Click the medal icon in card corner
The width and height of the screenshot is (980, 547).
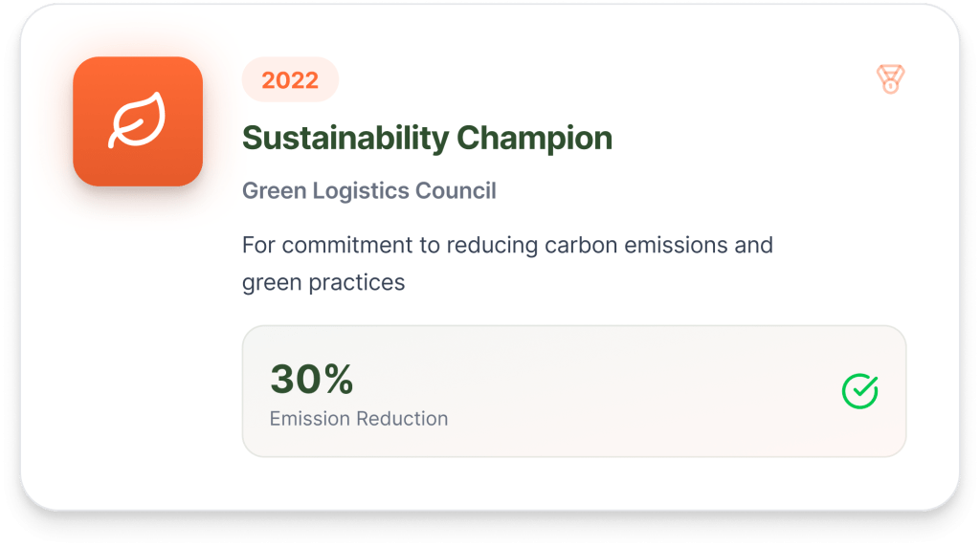(x=891, y=79)
